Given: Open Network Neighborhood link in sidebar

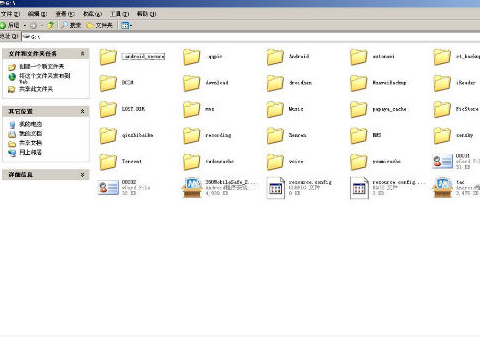Looking at the screenshot, I should point(30,152).
